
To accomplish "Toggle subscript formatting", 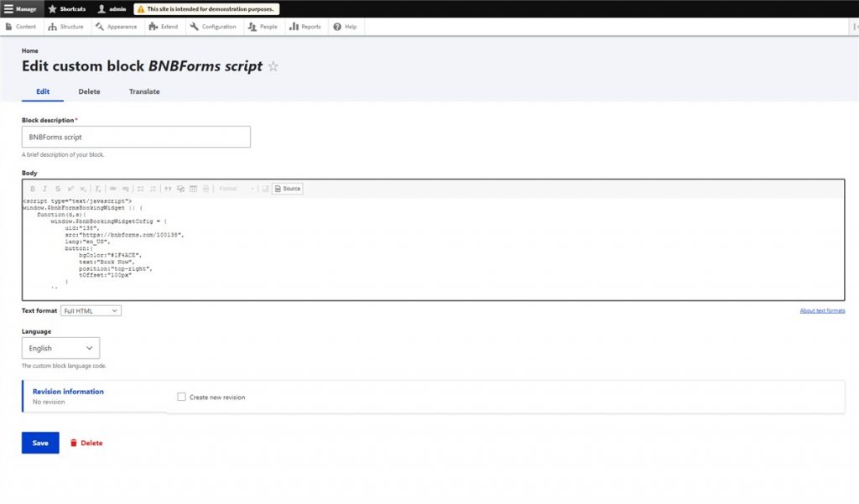I will point(82,189).
